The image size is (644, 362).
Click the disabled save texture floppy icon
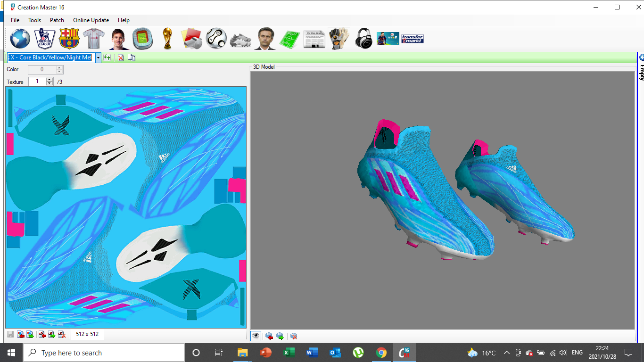point(10,335)
